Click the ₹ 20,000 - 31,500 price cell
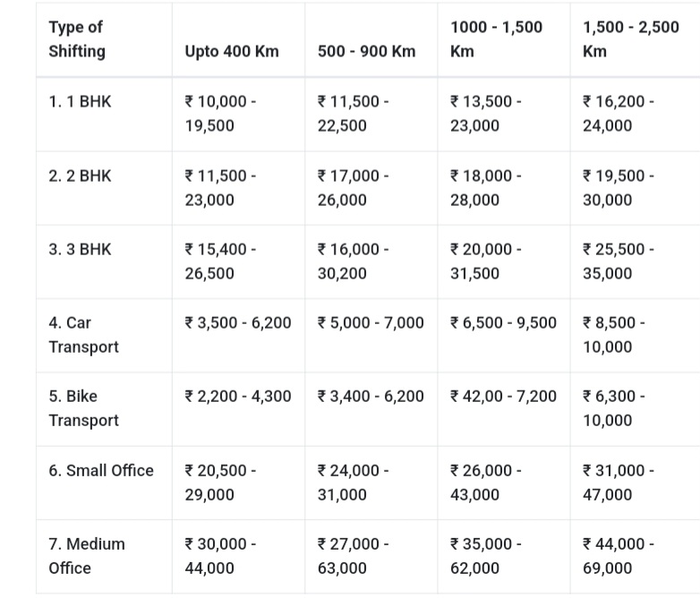 [485, 261]
